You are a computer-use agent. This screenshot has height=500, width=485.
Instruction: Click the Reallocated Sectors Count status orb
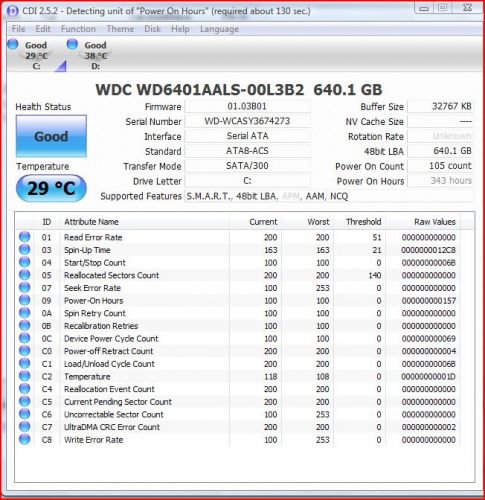click(x=24, y=275)
